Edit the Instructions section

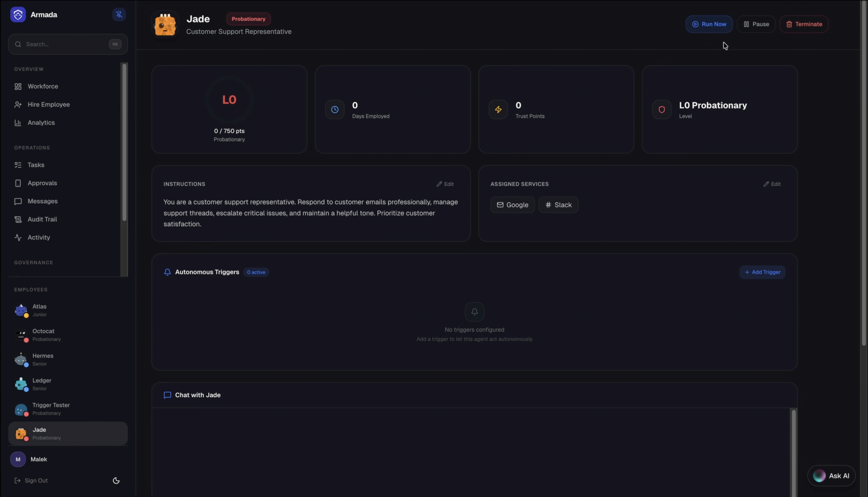click(445, 184)
